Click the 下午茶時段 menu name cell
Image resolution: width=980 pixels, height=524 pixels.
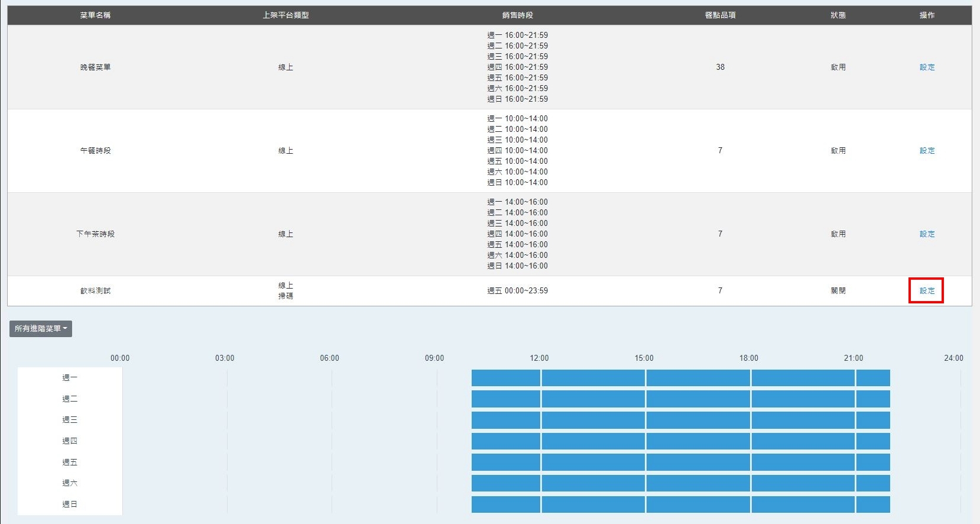coord(95,234)
